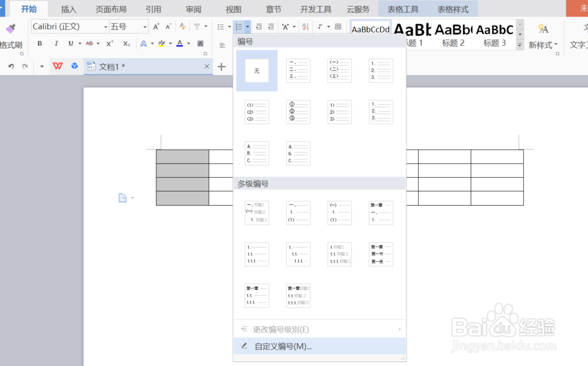Viewport: 588px width, 366px height.
Task: Click the character shading icon
Action: pos(200,43)
